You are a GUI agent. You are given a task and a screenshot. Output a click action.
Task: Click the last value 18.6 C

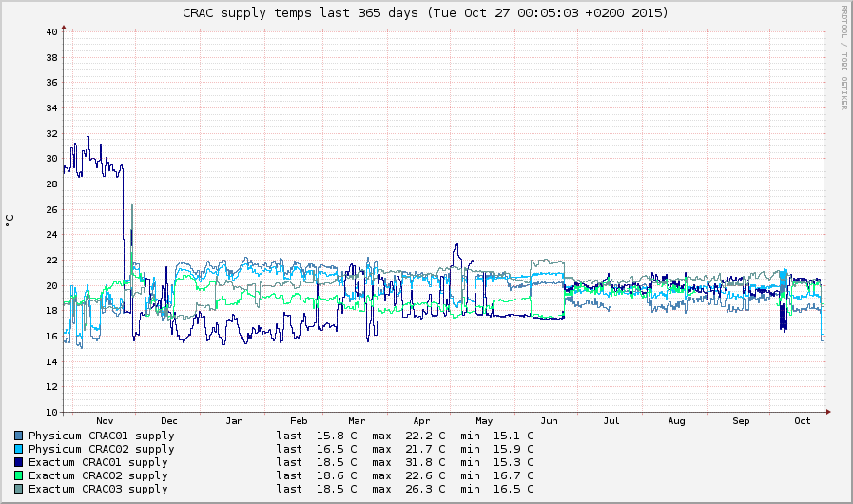[337, 475]
